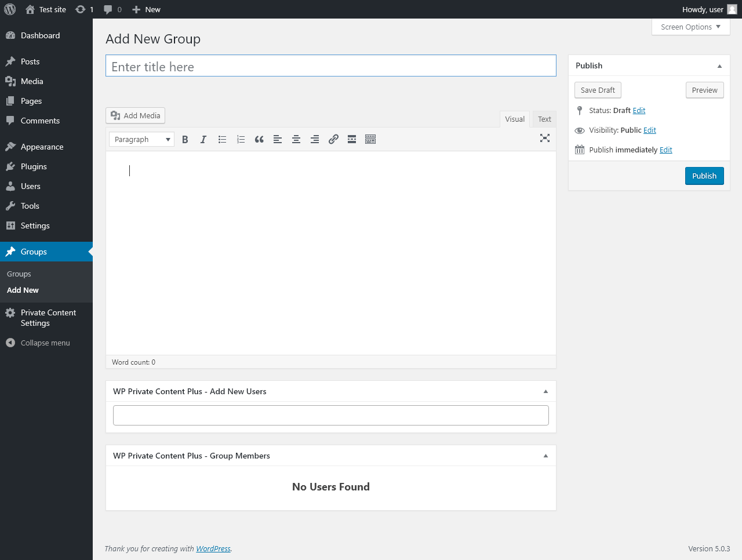Open the Paragraph format dropdown

142,139
